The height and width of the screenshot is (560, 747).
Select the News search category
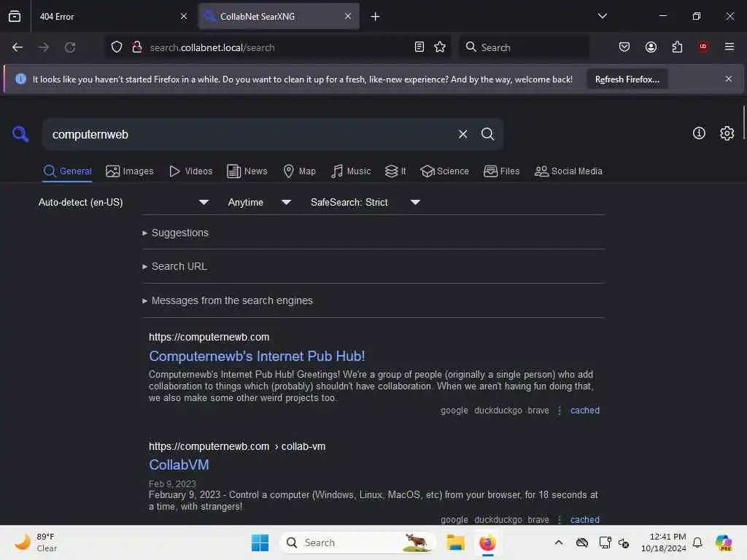pyautogui.click(x=247, y=171)
